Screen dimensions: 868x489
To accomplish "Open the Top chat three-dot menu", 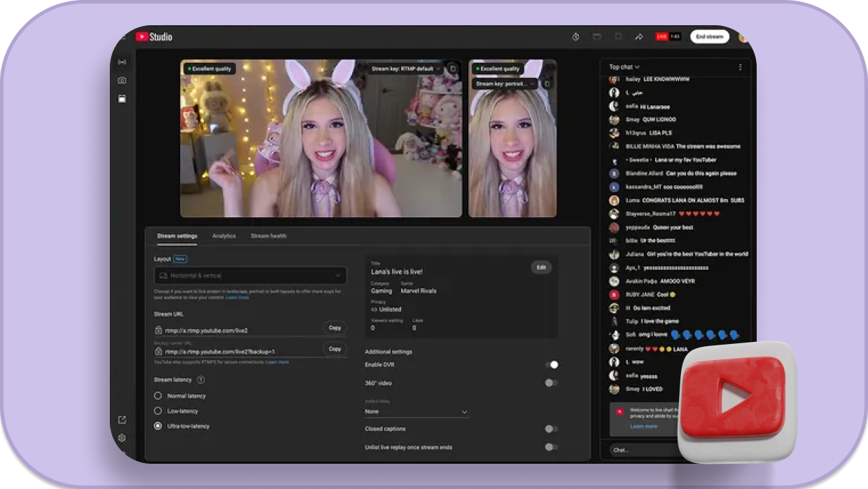I will (x=740, y=67).
